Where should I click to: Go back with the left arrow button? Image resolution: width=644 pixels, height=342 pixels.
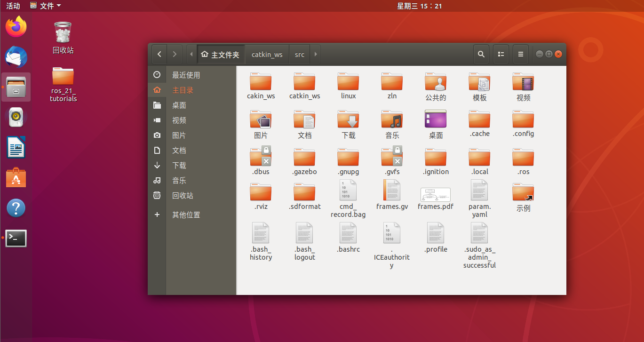(x=159, y=54)
